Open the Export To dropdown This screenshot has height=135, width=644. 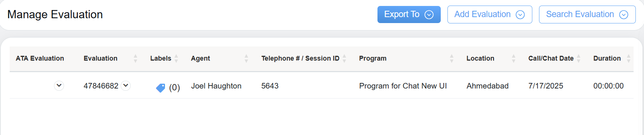pyautogui.click(x=409, y=15)
